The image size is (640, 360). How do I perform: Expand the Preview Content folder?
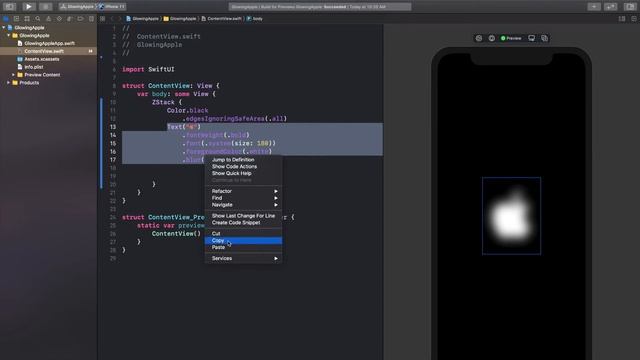(13, 75)
